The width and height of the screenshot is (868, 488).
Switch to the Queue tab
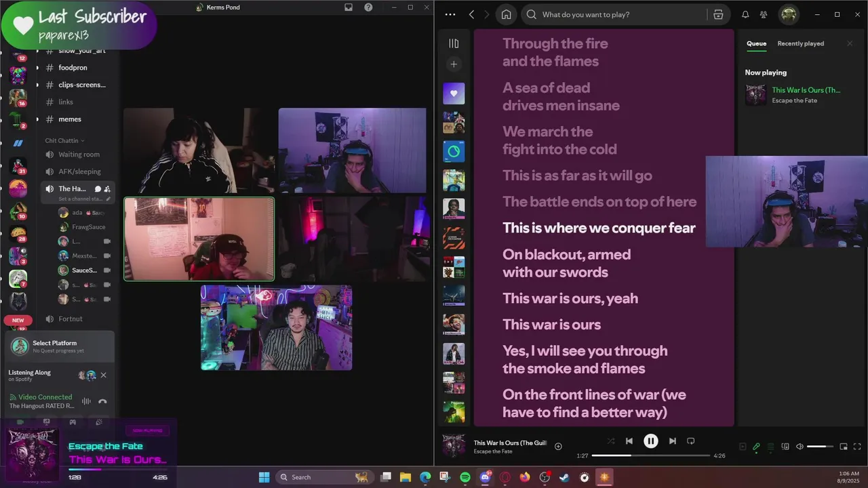tap(756, 43)
